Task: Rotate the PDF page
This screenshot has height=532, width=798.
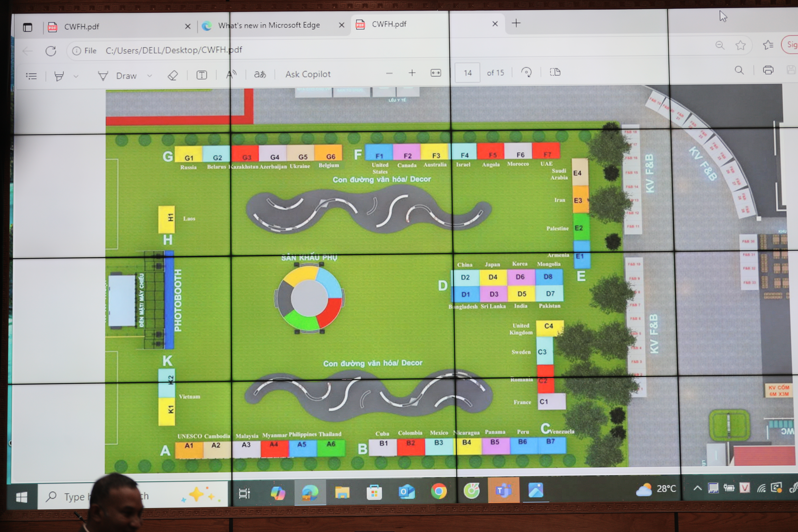Action: pos(526,72)
